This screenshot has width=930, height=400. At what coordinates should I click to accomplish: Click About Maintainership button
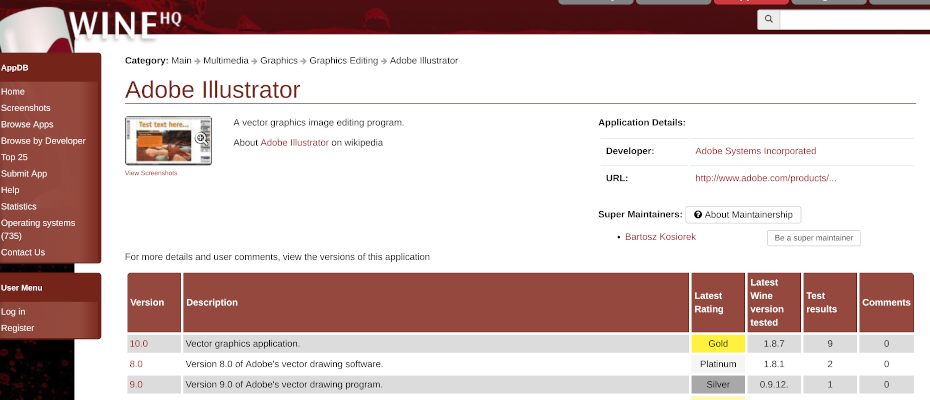click(743, 215)
